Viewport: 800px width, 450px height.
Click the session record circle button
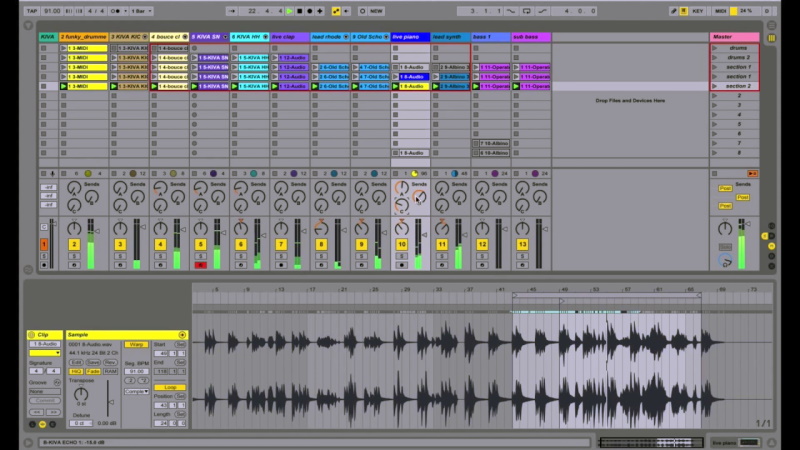point(362,11)
